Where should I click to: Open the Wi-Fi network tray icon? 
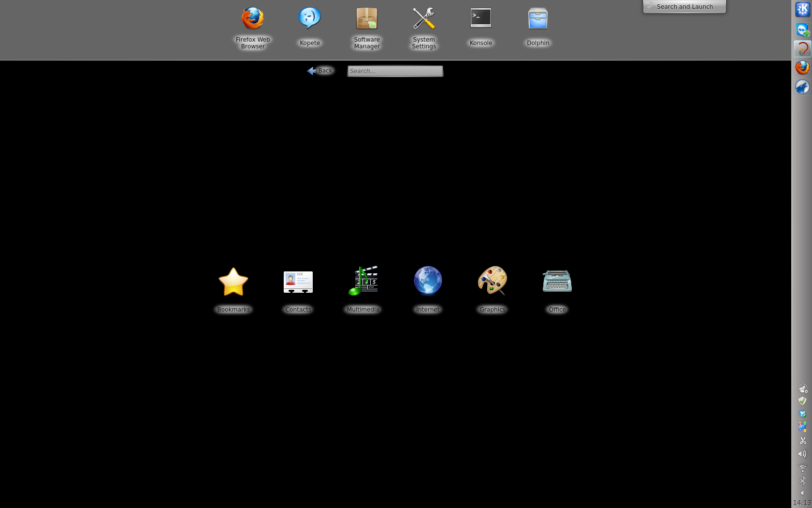click(802, 468)
